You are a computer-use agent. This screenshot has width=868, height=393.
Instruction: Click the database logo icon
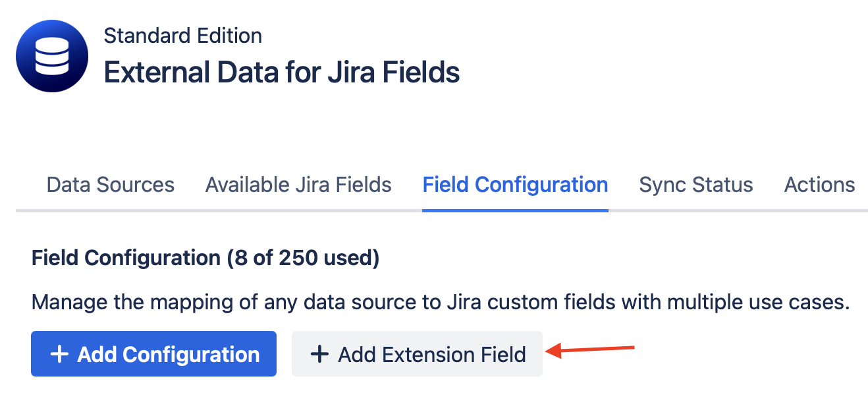coord(52,55)
